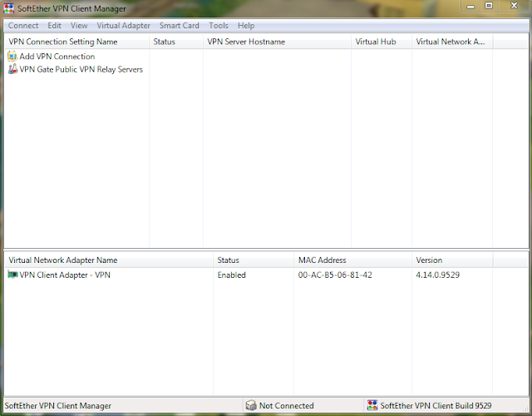The image size is (532, 416).
Task: Open the Virtual Adapter menu
Action: pyautogui.click(x=124, y=26)
